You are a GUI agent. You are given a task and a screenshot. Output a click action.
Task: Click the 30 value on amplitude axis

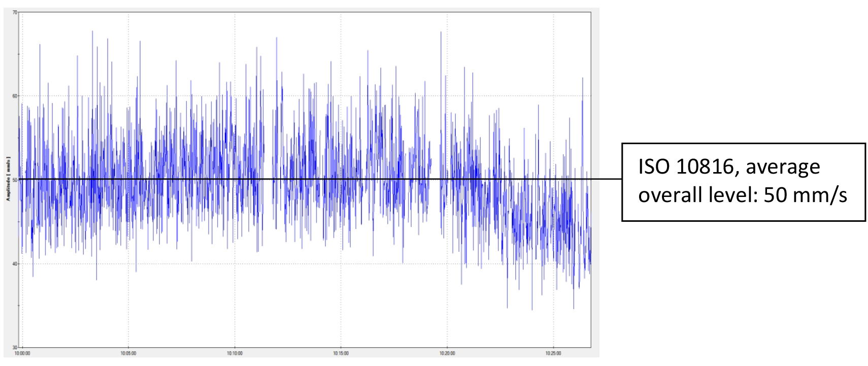(x=15, y=348)
